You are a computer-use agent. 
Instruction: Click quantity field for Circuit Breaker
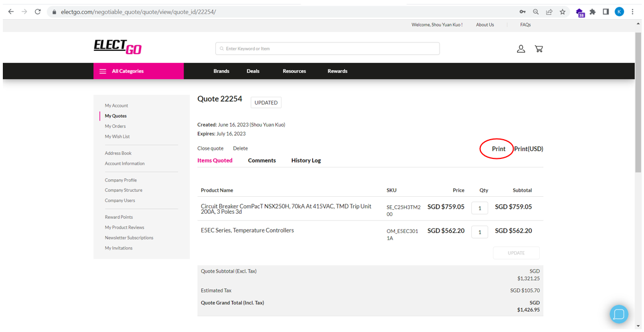click(480, 208)
